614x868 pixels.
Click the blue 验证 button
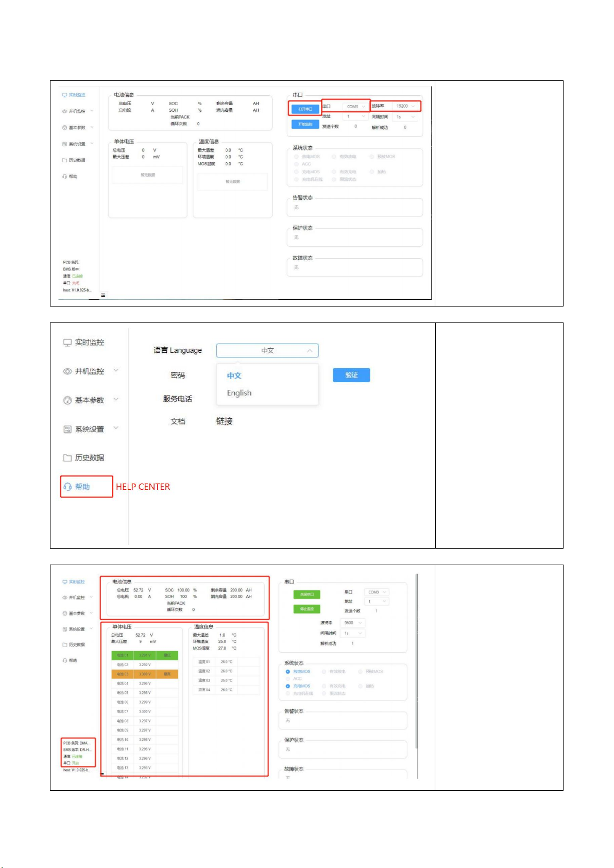[351, 375]
